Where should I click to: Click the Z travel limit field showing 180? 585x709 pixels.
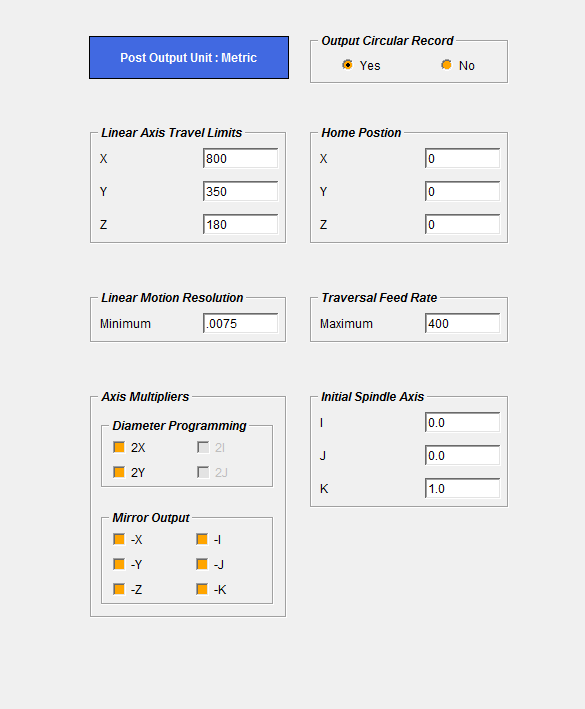(x=241, y=224)
